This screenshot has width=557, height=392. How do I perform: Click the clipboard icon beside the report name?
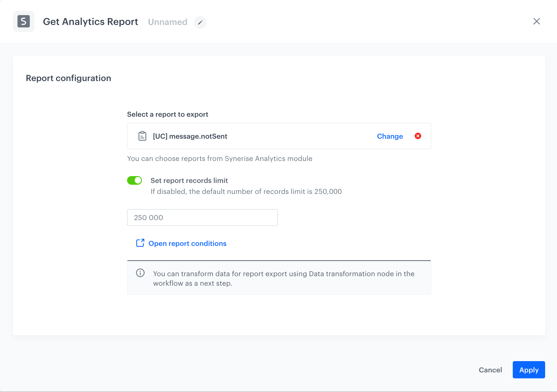[x=142, y=136]
